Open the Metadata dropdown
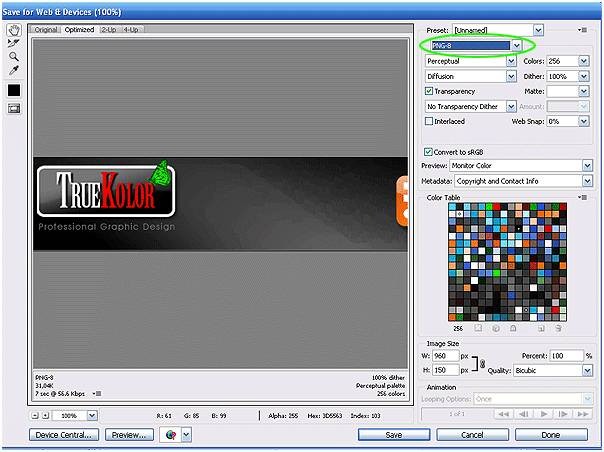This screenshot has height=452, width=604. [x=587, y=181]
